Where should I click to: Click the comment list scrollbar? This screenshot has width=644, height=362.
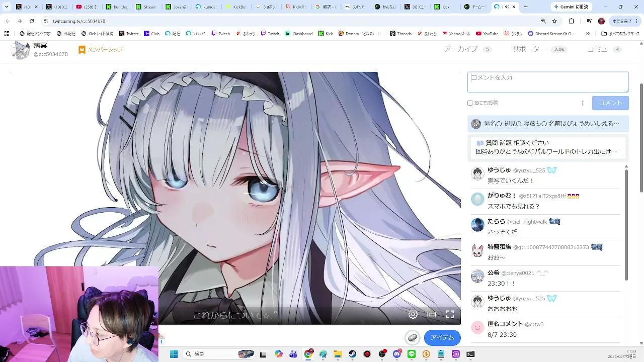[x=626, y=225]
